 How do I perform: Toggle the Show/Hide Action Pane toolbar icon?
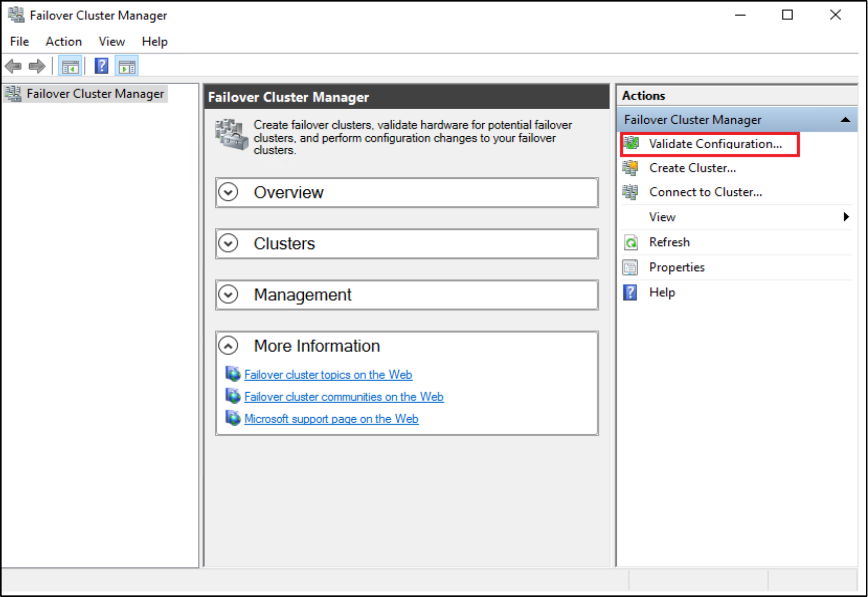point(127,67)
